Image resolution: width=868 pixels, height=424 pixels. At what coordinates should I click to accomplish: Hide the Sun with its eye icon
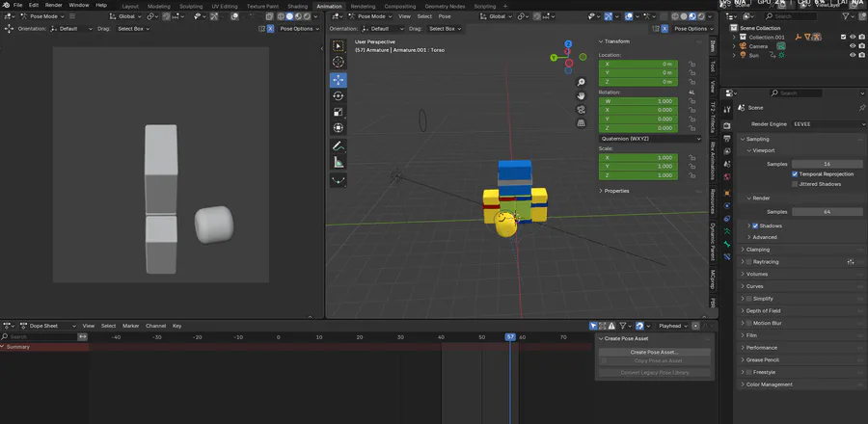click(x=853, y=55)
